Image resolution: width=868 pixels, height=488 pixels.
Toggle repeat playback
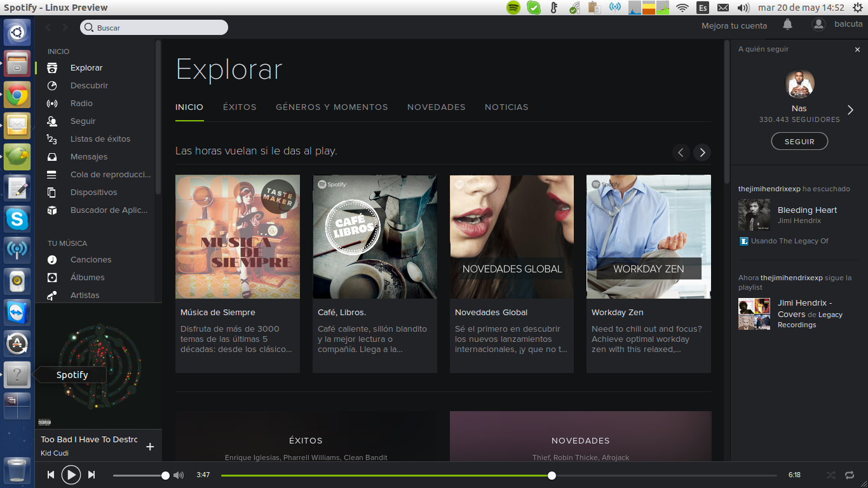pos(850,475)
